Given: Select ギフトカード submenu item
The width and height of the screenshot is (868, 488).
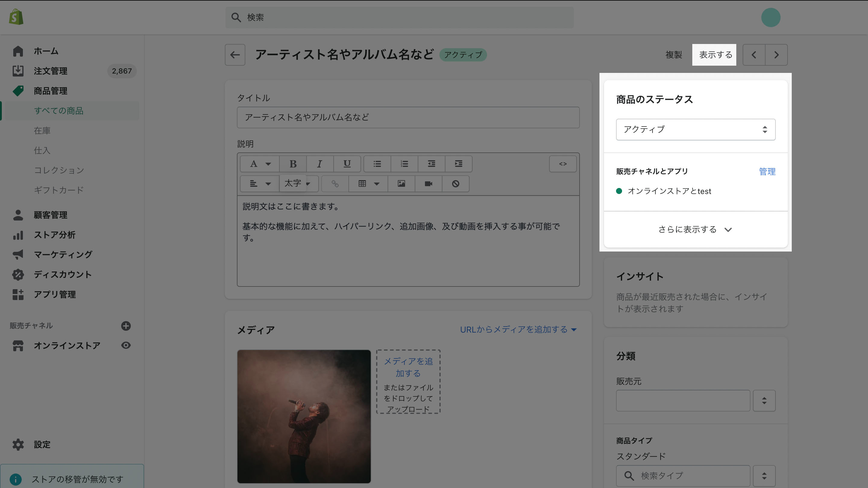Looking at the screenshot, I should (59, 190).
